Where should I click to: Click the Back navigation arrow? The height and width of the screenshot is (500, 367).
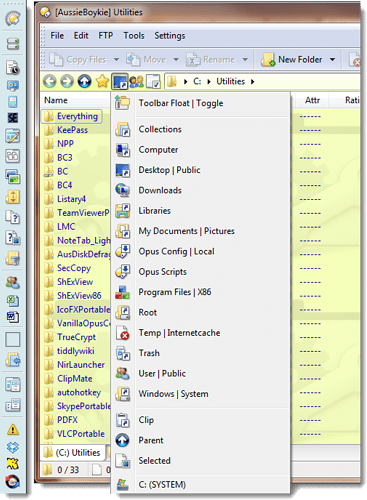(x=50, y=81)
